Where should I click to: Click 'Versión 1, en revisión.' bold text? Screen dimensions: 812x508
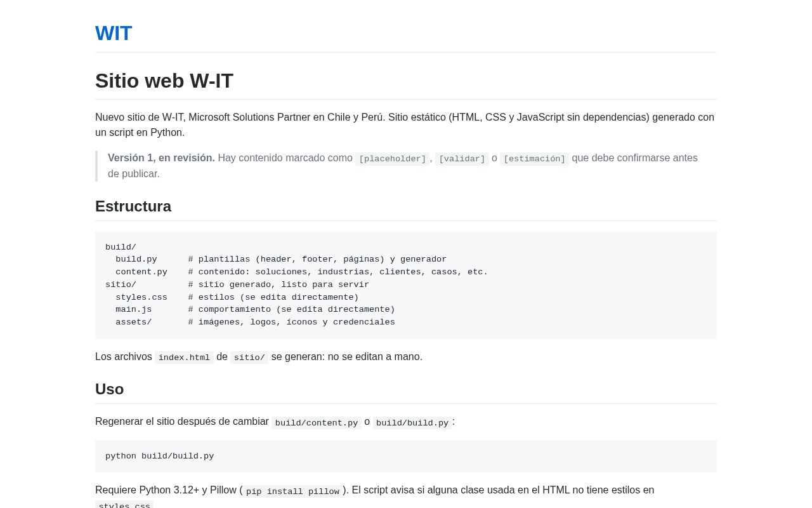coord(161,158)
